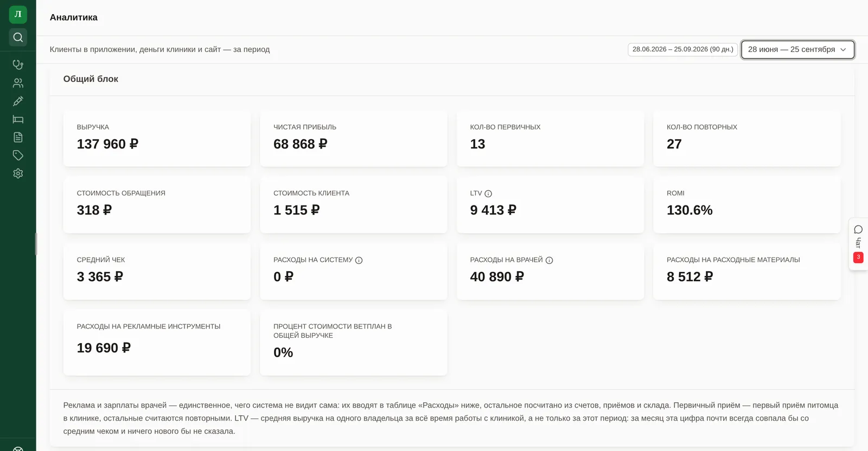Click Расходы на рекламные инструменты value 19 690 ₽

pos(104,348)
